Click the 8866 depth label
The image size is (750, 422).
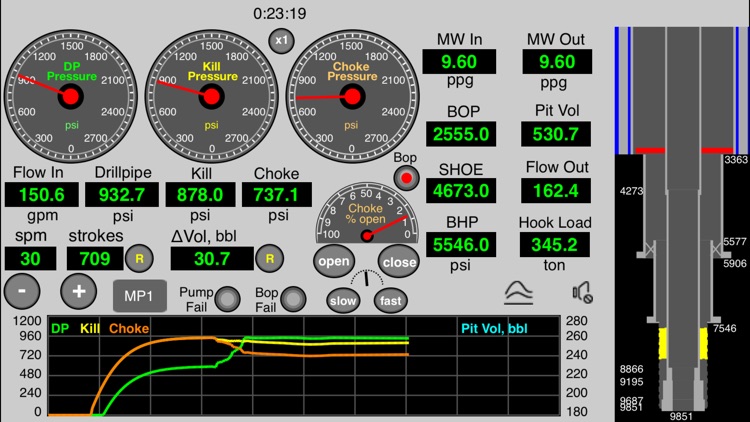[x=631, y=369]
